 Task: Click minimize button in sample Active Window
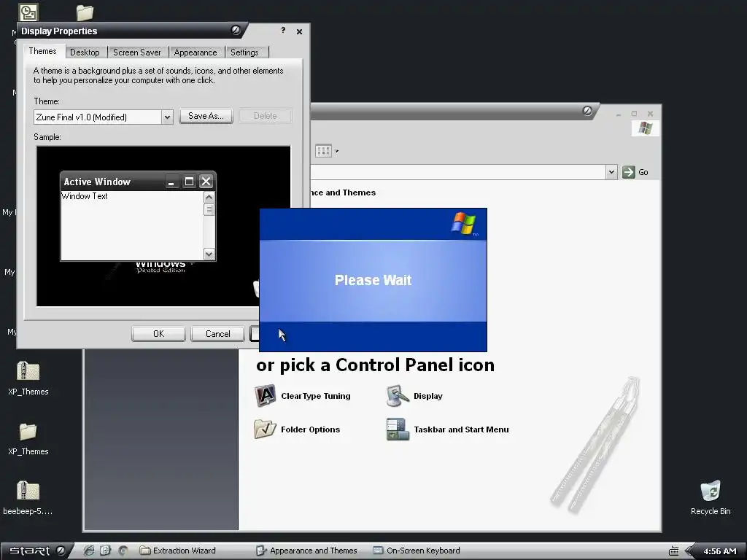[x=171, y=182]
